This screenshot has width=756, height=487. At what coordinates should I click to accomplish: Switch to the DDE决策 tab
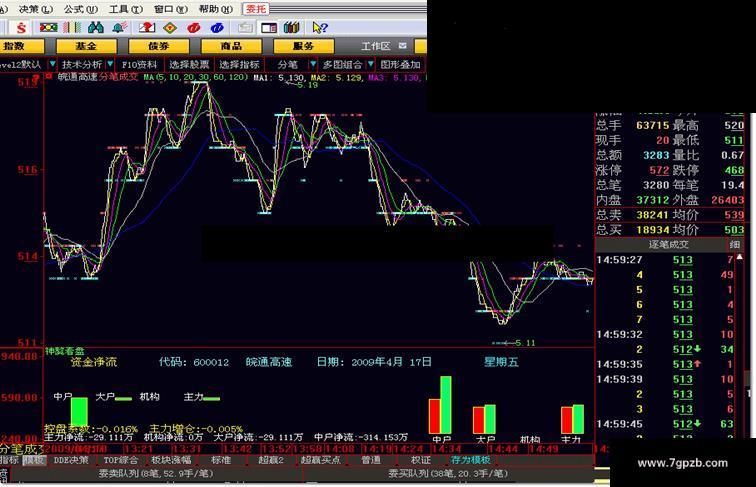coord(71,460)
